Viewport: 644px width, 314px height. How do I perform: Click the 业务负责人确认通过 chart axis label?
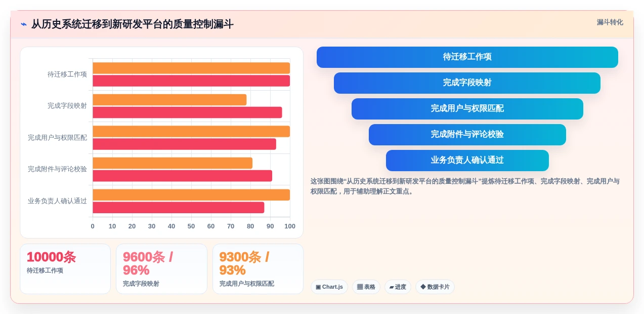tap(57, 201)
